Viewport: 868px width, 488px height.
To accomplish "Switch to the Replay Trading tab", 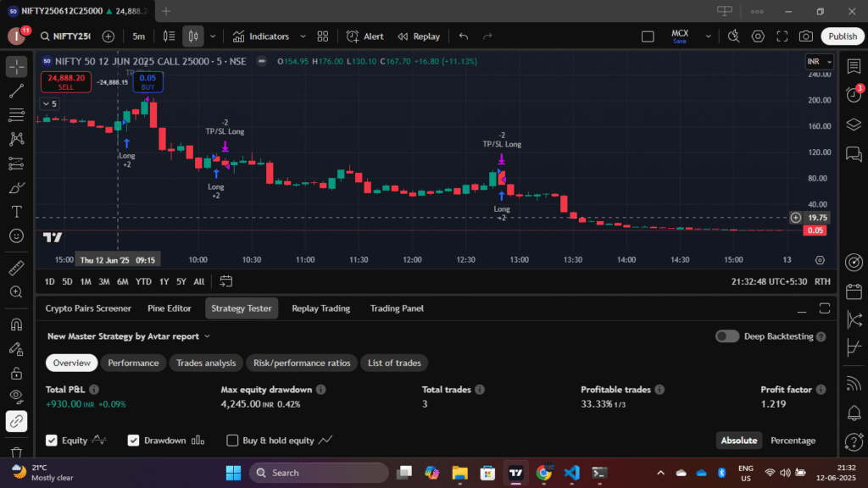I will 321,308.
